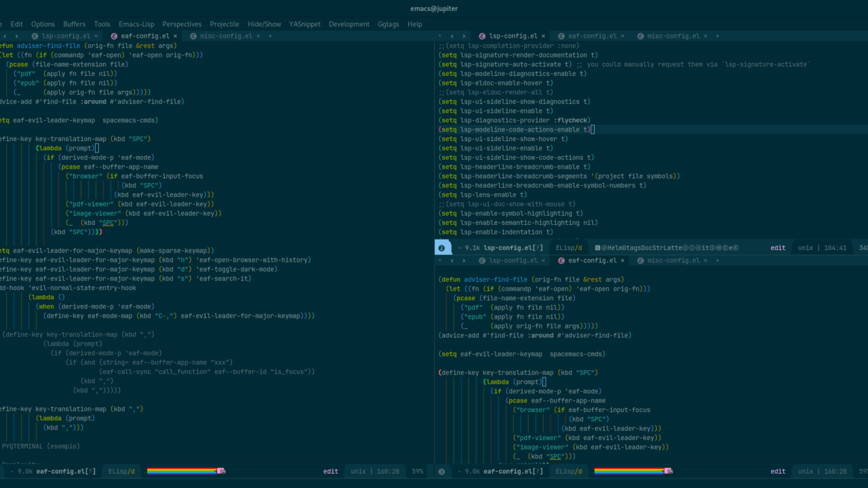Switch to eaf-config.el tab in top-right pane

click(x=592, y=36)
